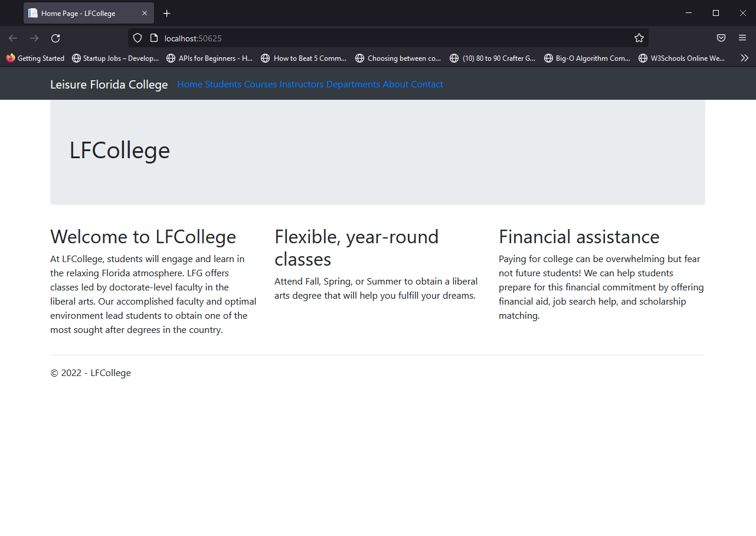Viewport: 756px width, 536px height.
Task: Open the Big-O Algorithm bookmark
Action: (x=587, y=58)
